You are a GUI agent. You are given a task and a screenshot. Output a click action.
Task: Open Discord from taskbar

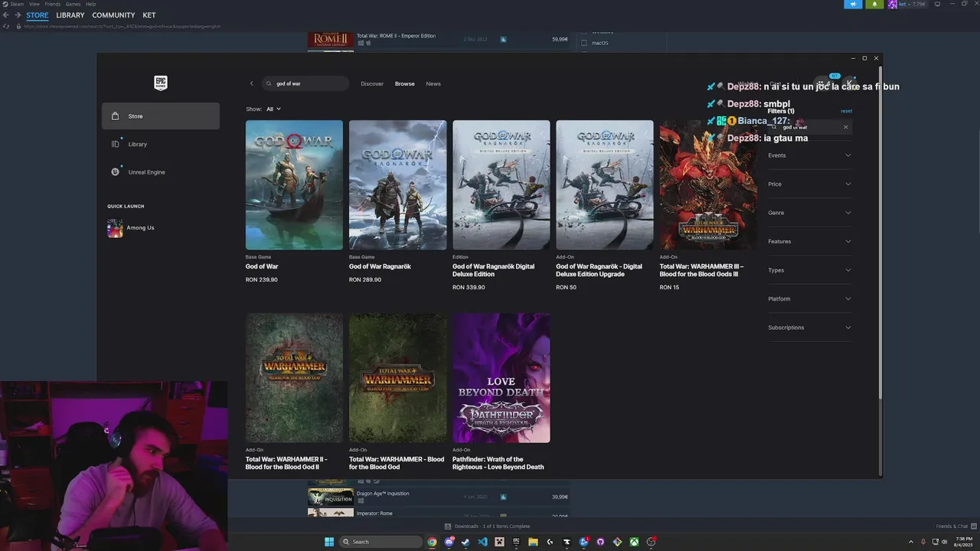(449, 542)
